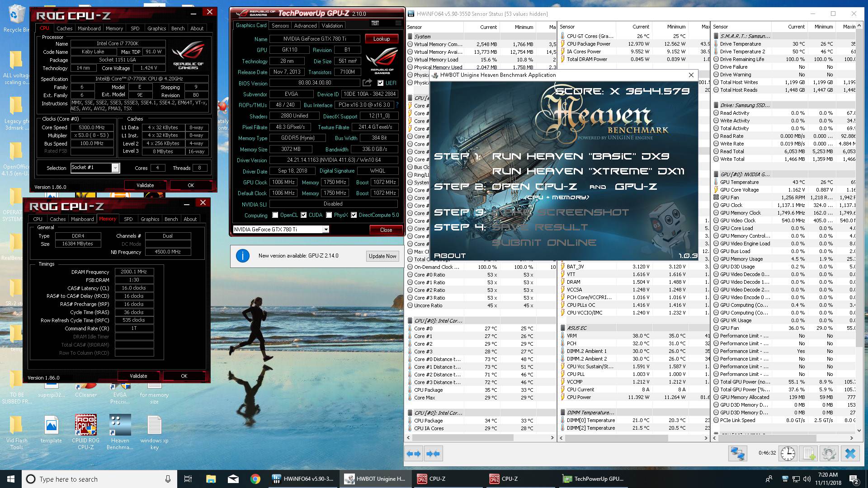The height and width of the screenshot is (488, 868).
Task: Open HWiNFO sensor settings gear
Action: point(829,453)
